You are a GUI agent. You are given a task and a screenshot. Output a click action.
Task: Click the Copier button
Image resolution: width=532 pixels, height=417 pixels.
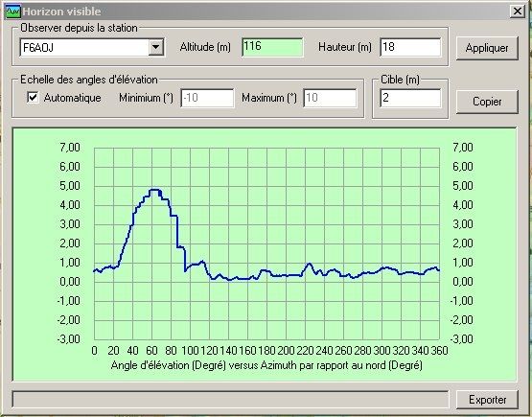coord(487,102)
